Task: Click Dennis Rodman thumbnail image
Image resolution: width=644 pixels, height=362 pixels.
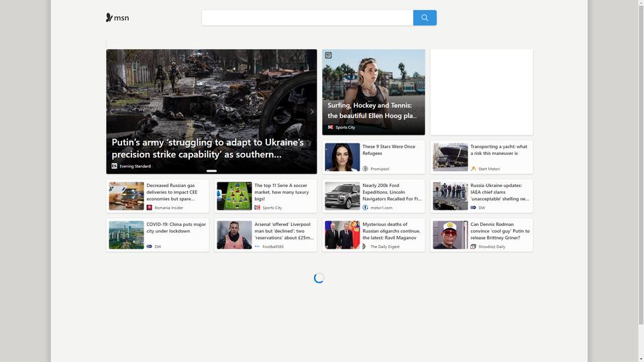Action: click(450, 235)
